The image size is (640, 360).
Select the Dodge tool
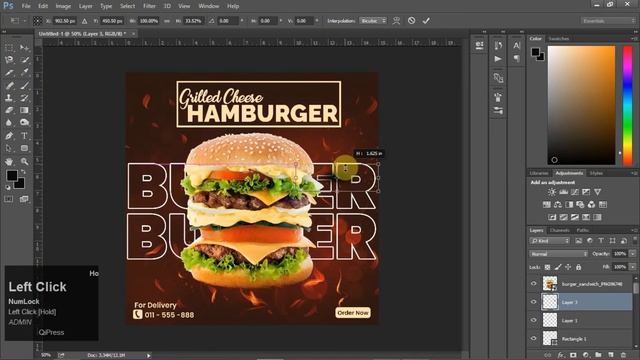(24, 123)
